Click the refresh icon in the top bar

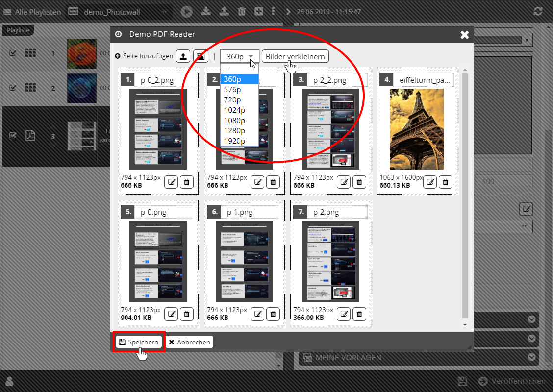point(538,11)
